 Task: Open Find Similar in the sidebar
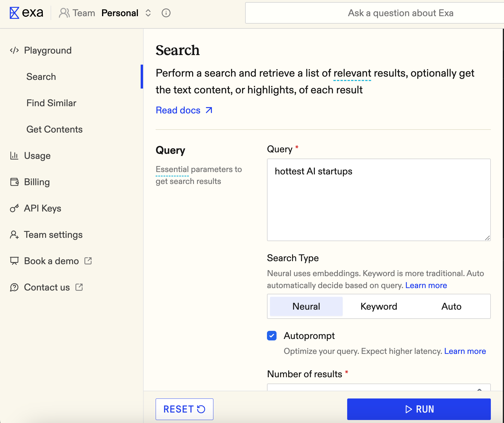pos(51,103)
